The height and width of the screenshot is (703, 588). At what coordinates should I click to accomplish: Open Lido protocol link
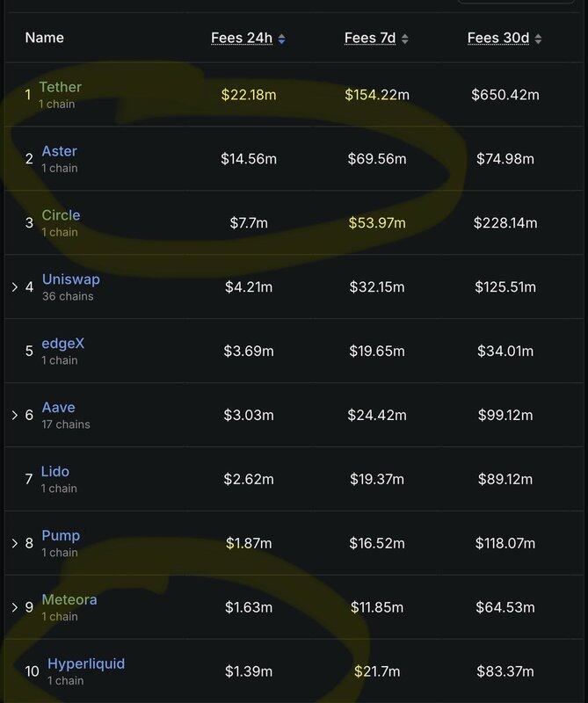(x=54, y=472)
